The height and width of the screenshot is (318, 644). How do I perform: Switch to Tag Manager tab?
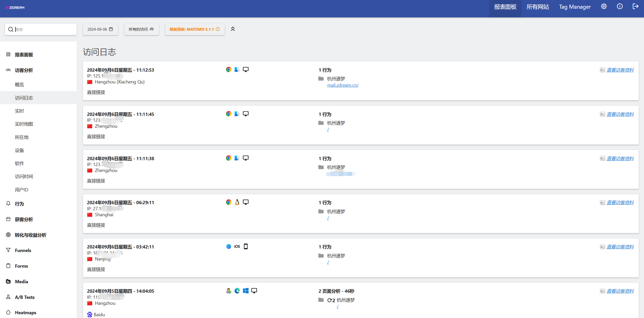click(x=574, y=7)
